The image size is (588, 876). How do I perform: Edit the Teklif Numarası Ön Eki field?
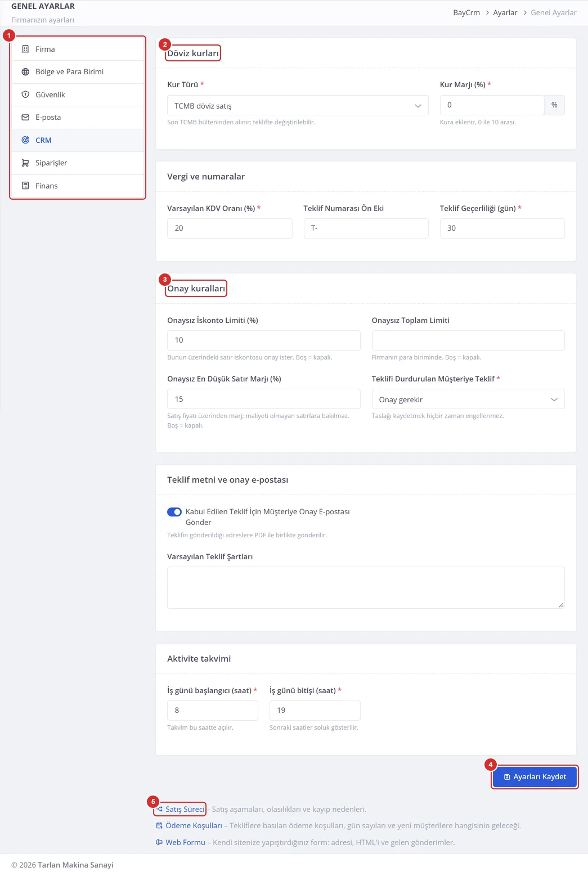tap(366, 228)
